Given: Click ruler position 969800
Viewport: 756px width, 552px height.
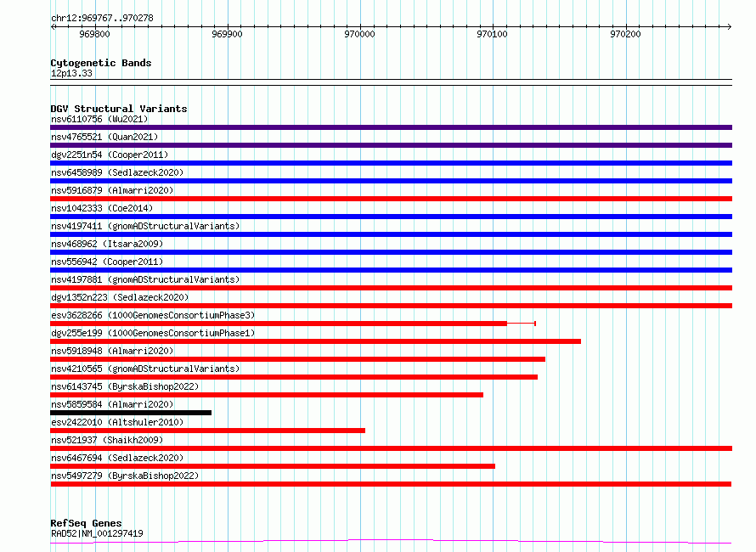Looking at the screenshot, I should coord(94,34).
